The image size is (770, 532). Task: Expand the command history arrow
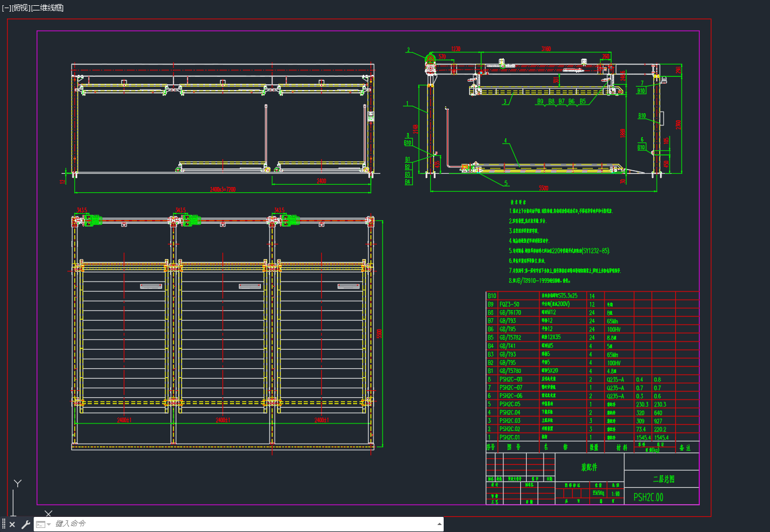(440, 524)
